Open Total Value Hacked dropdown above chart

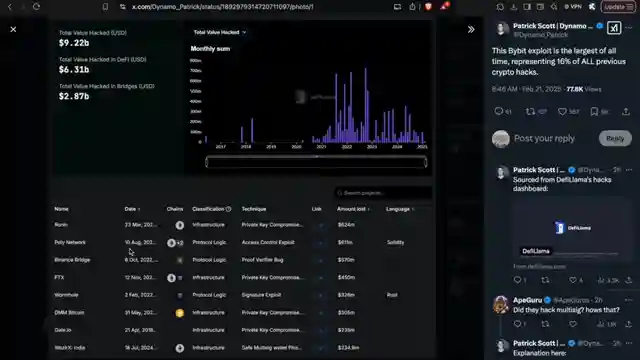220,32
